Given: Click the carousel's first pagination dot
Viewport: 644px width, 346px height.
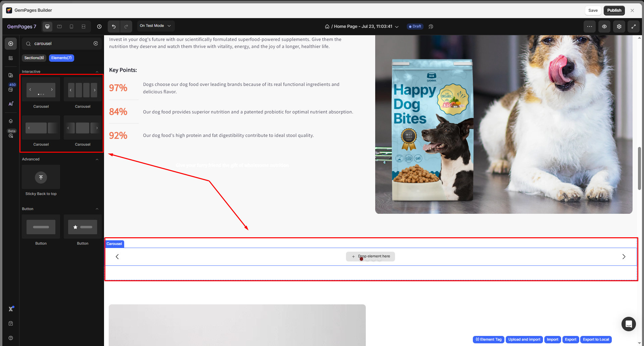Looking at the screenshot, I should (x=361, y=259).
